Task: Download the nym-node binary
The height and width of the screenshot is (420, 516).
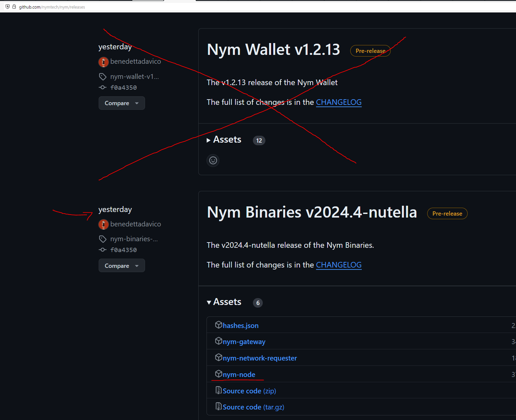Action: pyautogui.click(x=239, y=375)
